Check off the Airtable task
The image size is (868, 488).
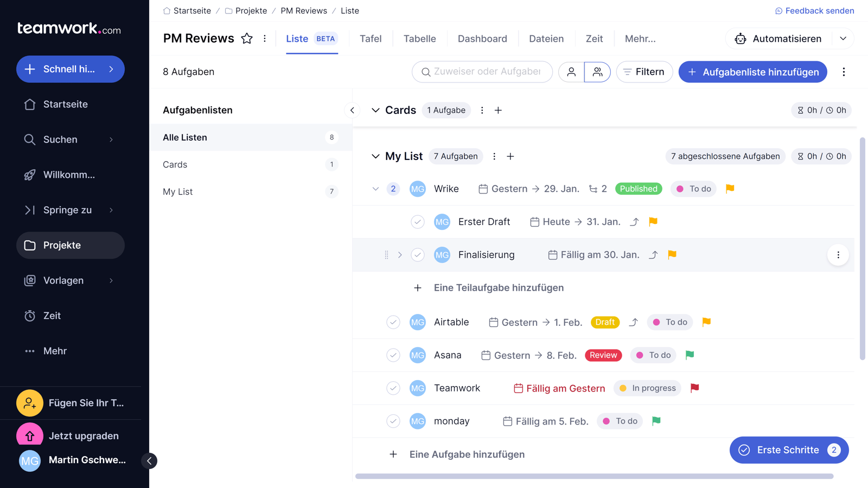[x=393, y=322]
